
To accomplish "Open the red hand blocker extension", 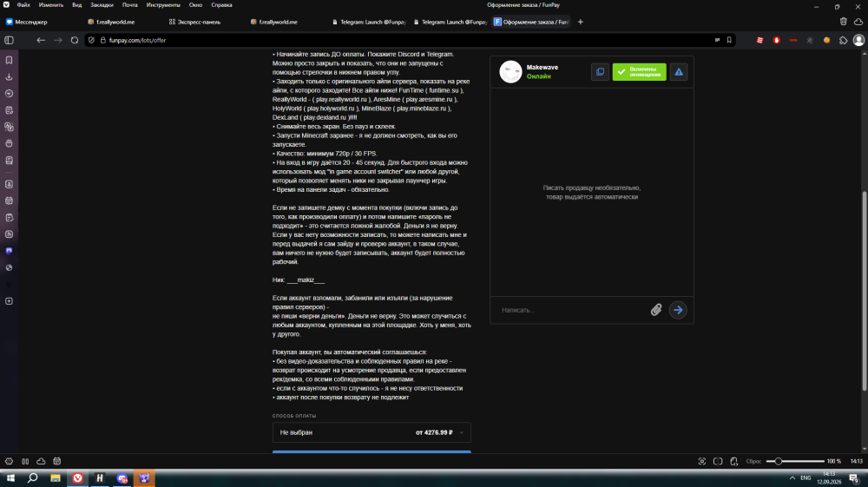I will click(x=777, y=41).
